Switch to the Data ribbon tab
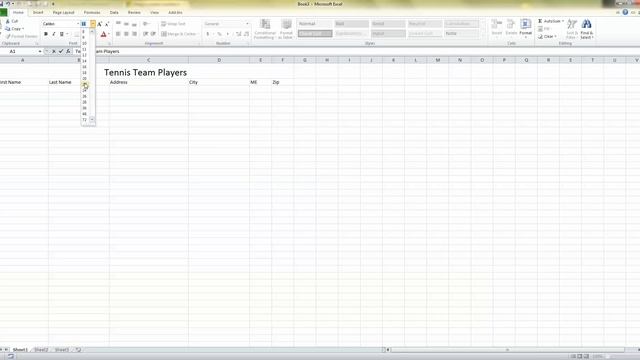The height and width of the screenshot is (360, 640). tap(114, 13)
